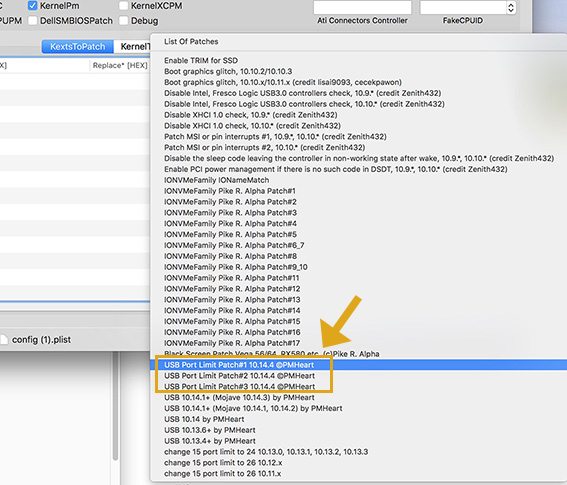Select USB Port Limit Patch#3 10.14.4
The height and width of the screenshot is (485, 567).
tap(359, 386)
